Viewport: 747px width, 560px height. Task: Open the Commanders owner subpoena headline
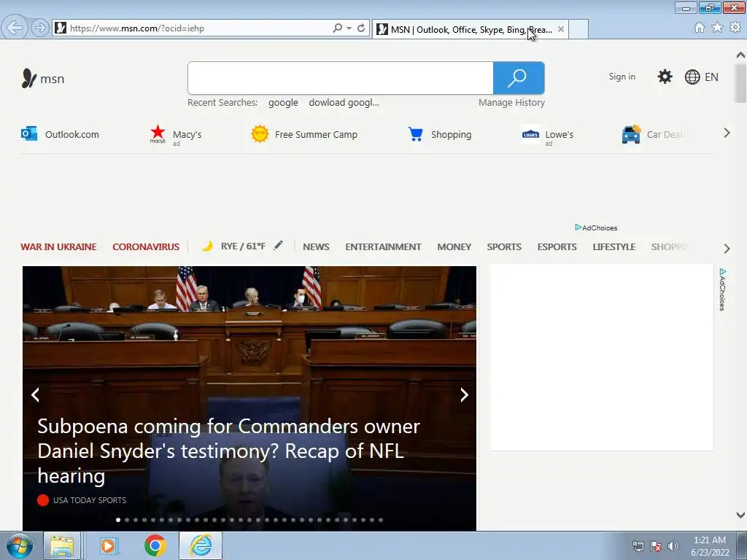coord(228,451)
